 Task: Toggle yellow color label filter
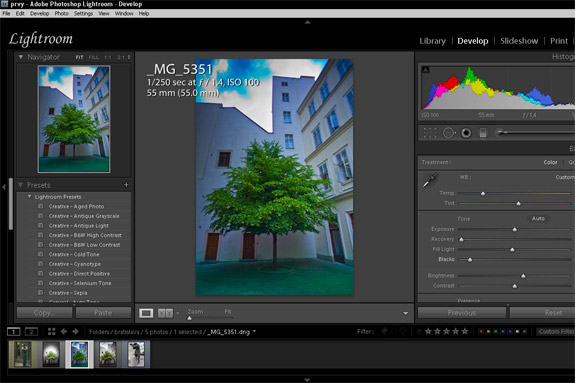pos(488,332)
